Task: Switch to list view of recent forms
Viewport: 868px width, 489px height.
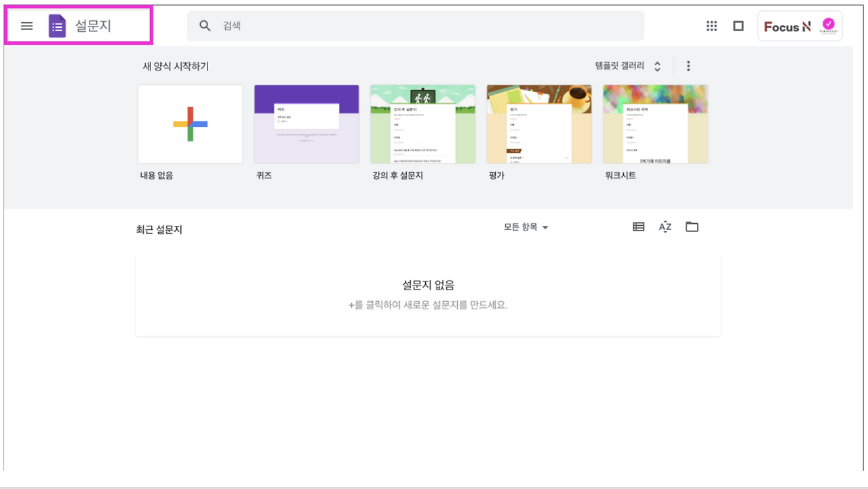Action: coord(637,227)
